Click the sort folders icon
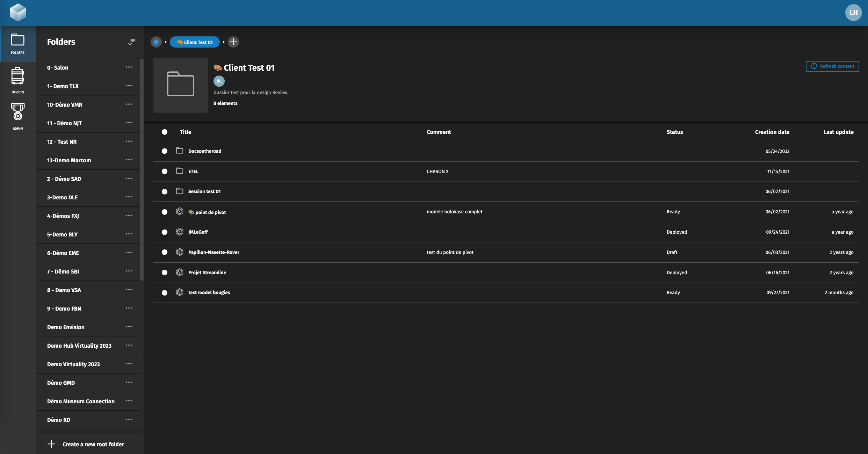 click(131, 42)
